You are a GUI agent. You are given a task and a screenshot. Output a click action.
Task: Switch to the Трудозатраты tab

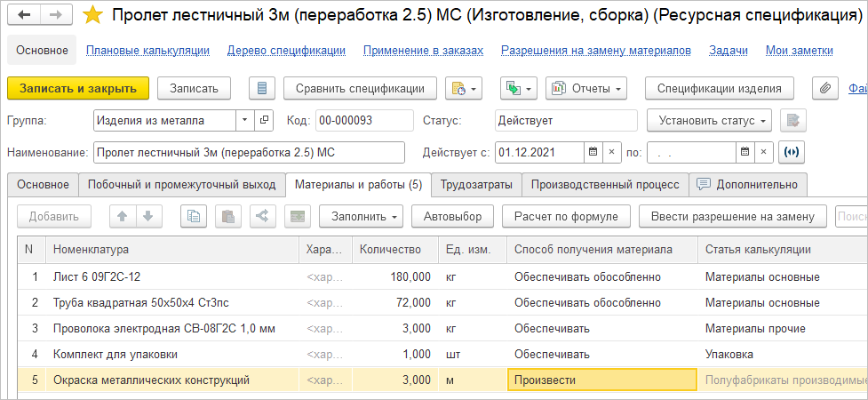click(x=476, y=185)
